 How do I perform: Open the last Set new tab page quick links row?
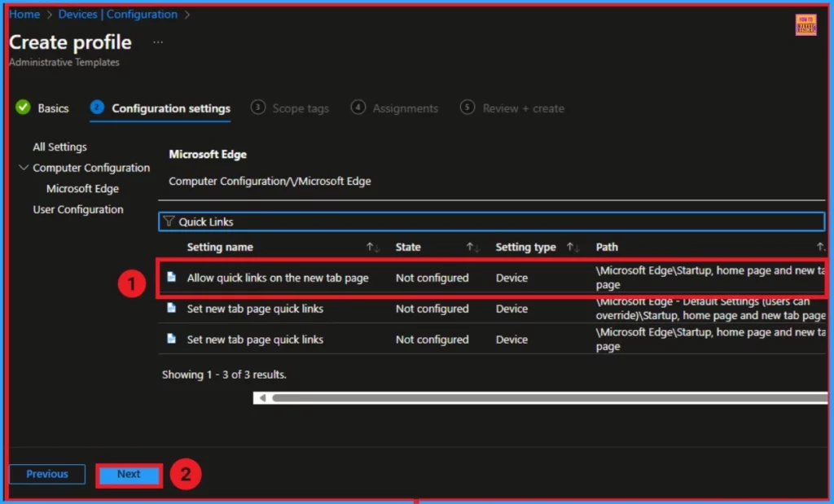[x=255, y=340]
